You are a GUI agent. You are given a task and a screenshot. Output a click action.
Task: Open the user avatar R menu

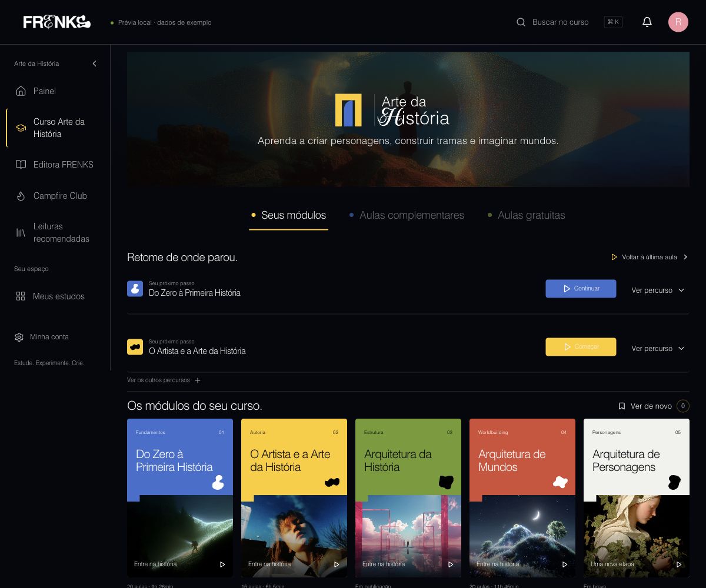(x=678, y=22)
